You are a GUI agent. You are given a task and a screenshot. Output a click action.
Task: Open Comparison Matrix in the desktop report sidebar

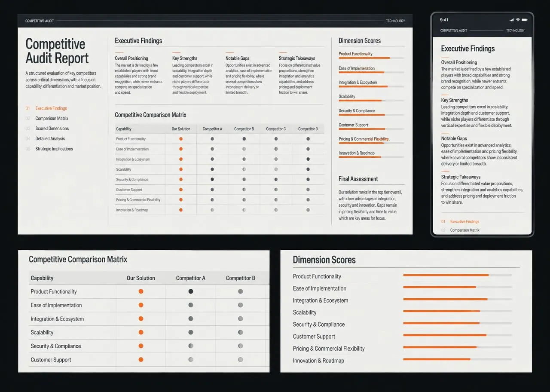tap(52, 118)
